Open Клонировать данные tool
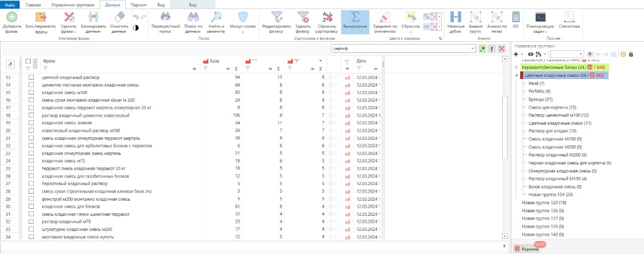 [93, 18]
